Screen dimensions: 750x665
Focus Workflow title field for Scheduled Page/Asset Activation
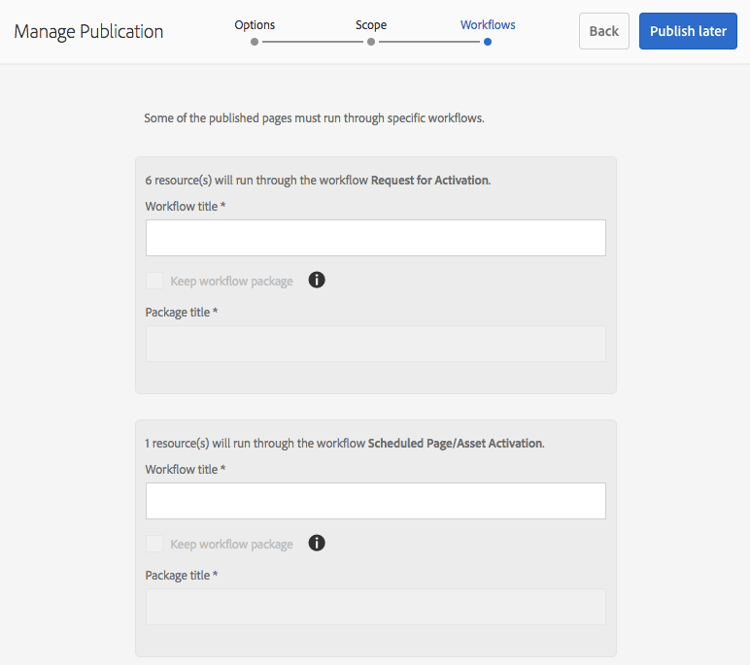pos(375,501)
